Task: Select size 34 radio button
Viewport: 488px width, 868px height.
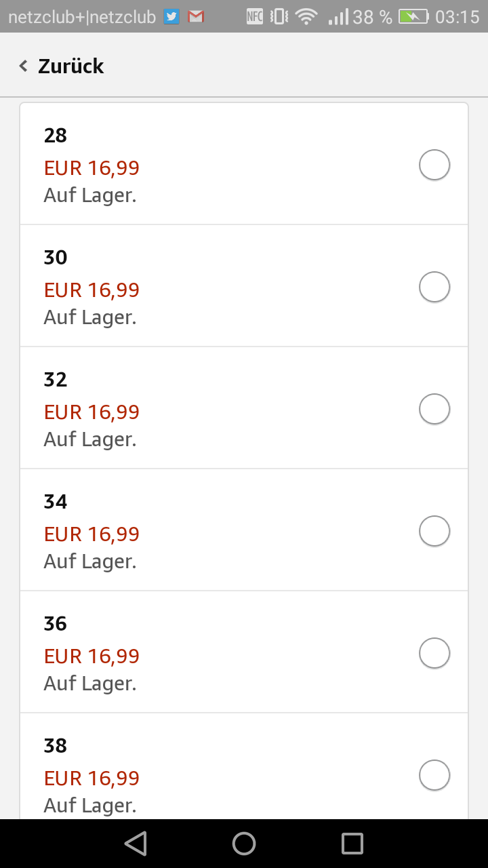Action: click(434, 531)
